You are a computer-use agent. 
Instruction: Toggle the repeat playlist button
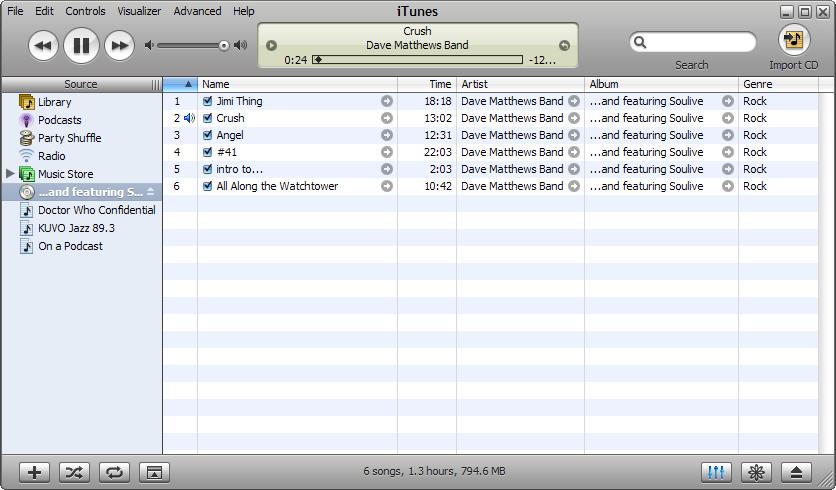click(x=114, y=472)
